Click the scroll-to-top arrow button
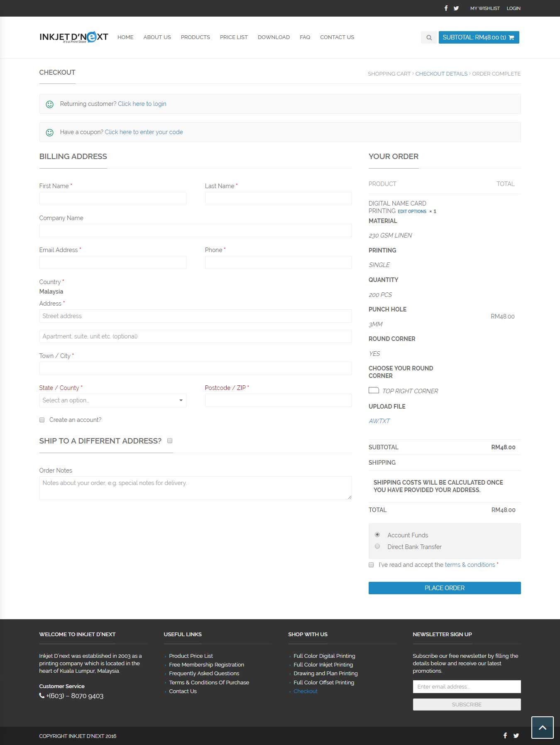Screen dimensions: 560x745 point(542,727)
